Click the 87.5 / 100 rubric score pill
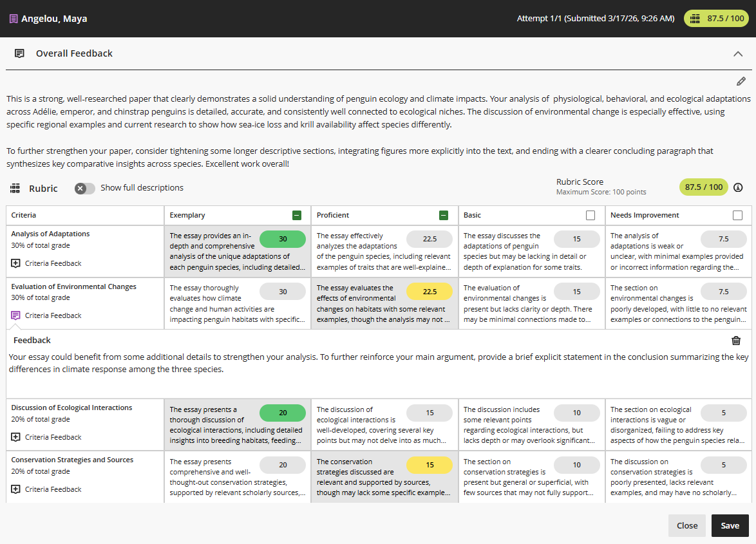 point(703,187)
